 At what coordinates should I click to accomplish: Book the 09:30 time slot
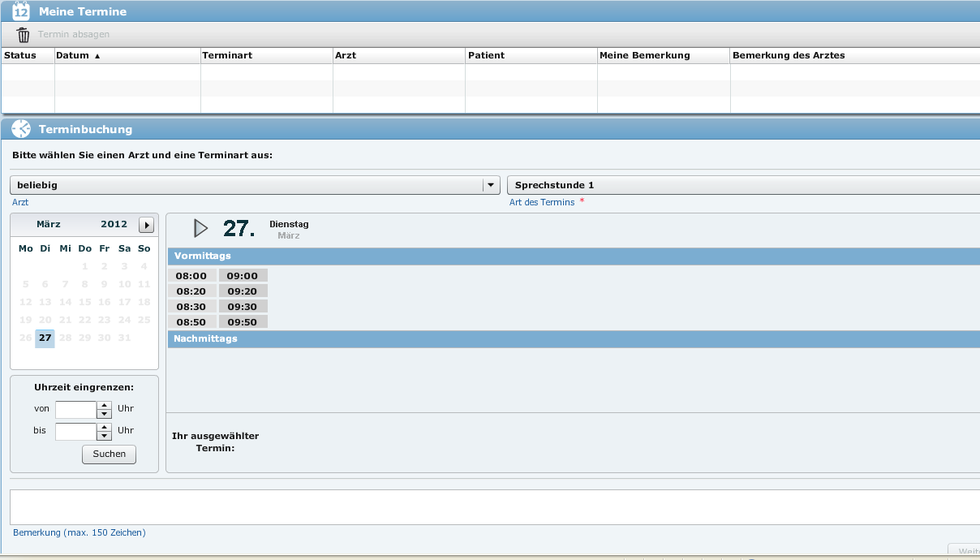tap(243, 307)
